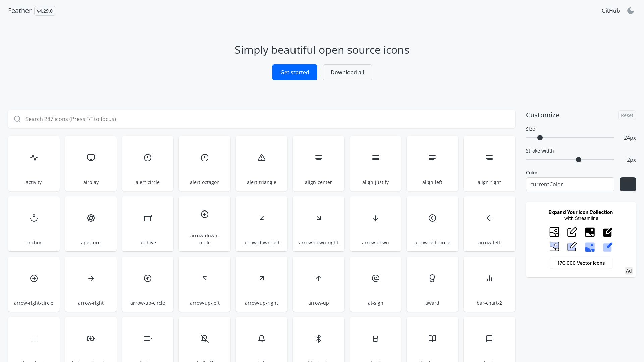Click the Get started button
The width and height of the screenshot is (644, 362).
294,72
